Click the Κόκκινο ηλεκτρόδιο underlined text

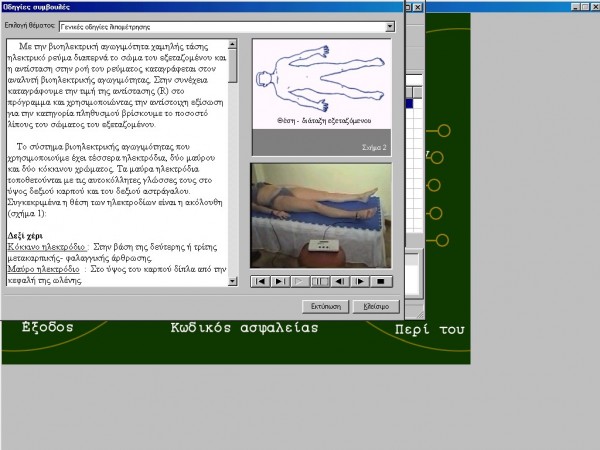pos(46,246)
